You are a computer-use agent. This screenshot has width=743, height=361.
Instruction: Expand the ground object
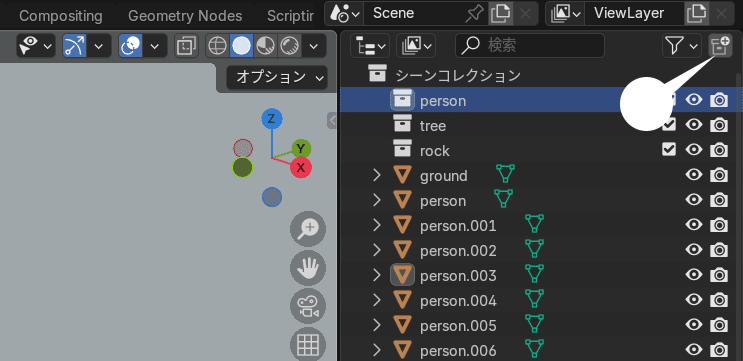(377, 175)
